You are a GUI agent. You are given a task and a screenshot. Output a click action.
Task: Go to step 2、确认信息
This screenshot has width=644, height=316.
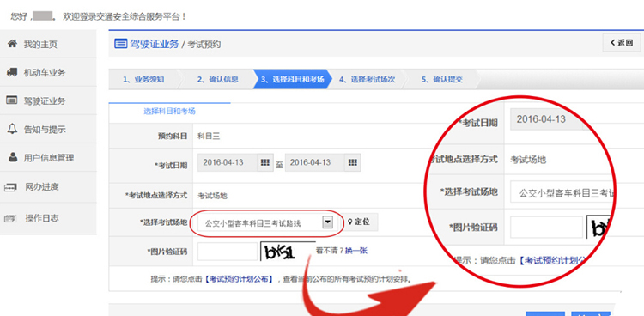[218, 79]
